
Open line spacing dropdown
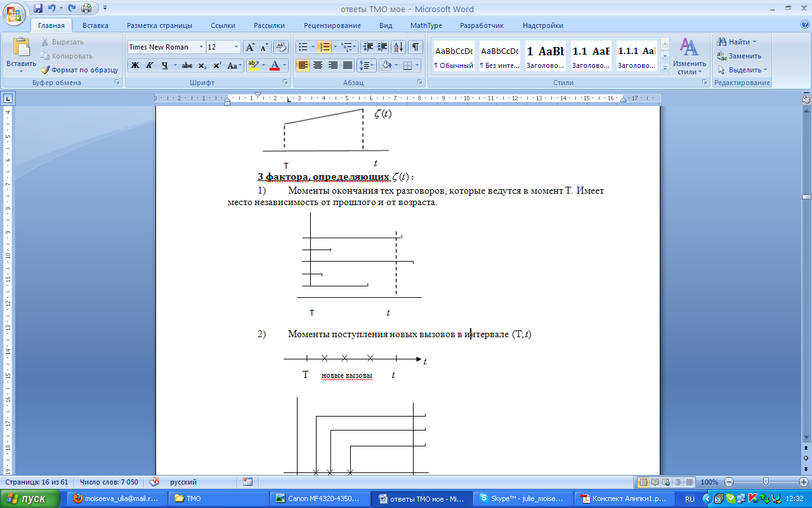(367, 65)
